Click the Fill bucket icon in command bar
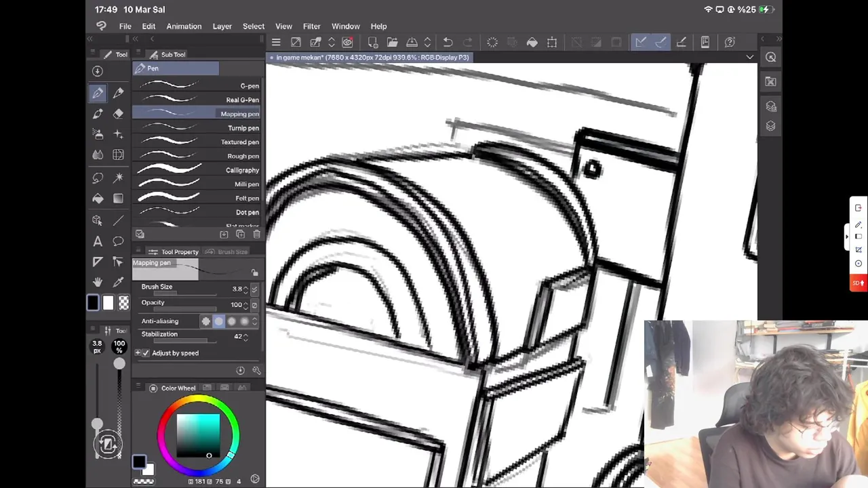868x488 pixels. tap(532, 42)
